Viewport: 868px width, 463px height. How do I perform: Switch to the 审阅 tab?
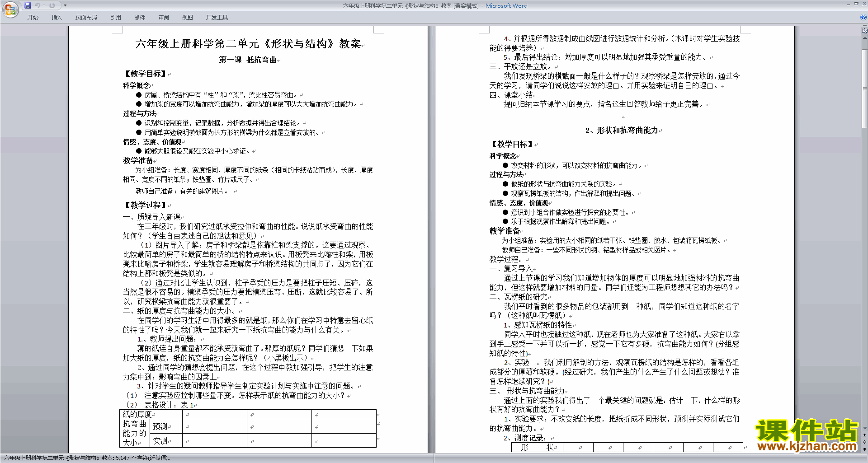click(x=164, y=18)
